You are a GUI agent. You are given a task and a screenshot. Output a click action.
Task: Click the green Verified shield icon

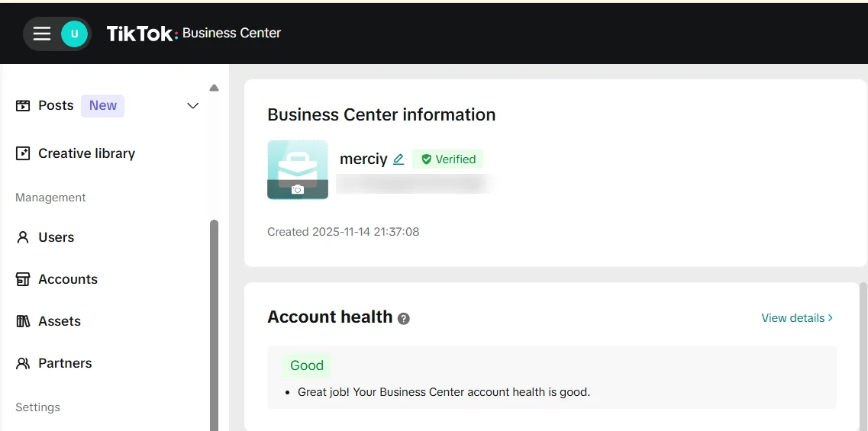tap(426, 159)
